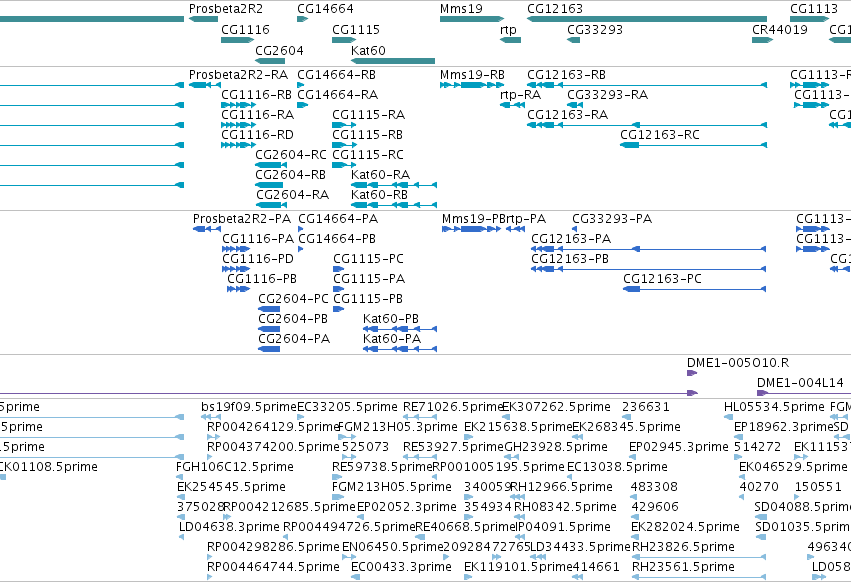Click the CG12163-RA transcript label
The image size is (851, 582).
point(568,115)
